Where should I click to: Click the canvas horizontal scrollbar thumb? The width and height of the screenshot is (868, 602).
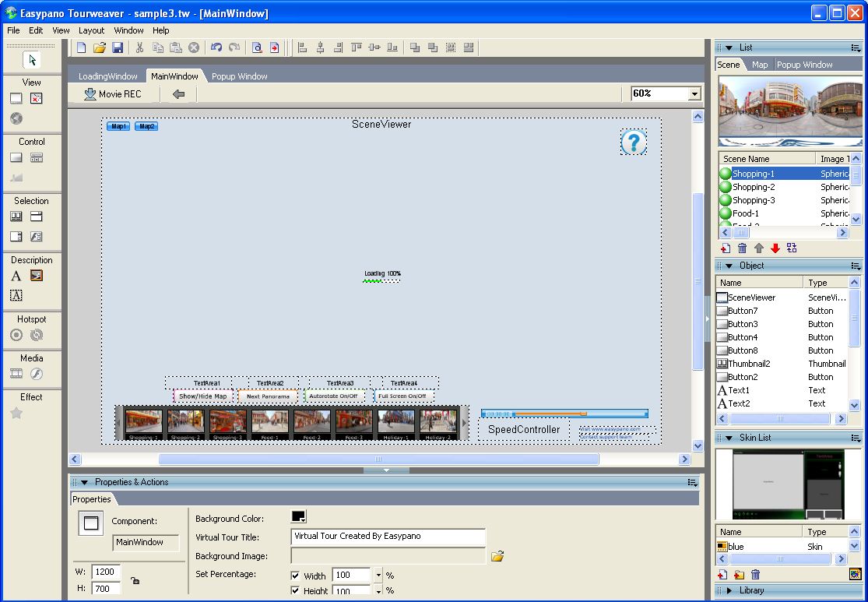pyautogui.click(x=378, y=459)
